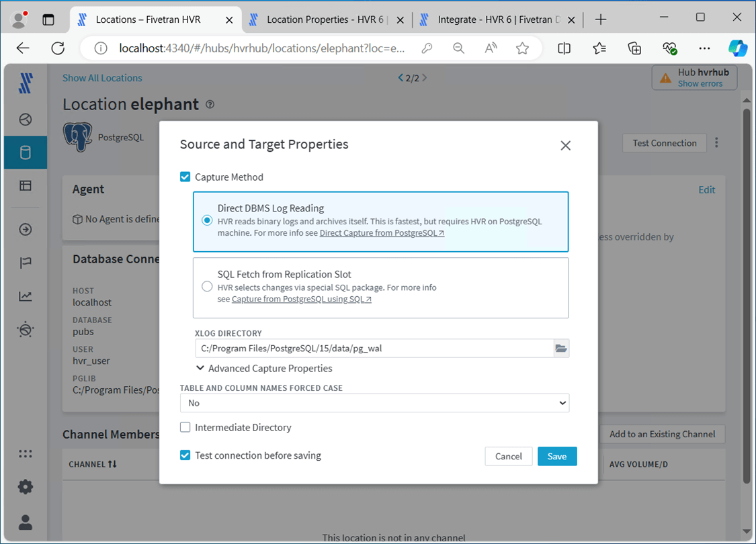Close the Source and Target Properties dialog
Screen dimensions: 756x544
point(565,145)
